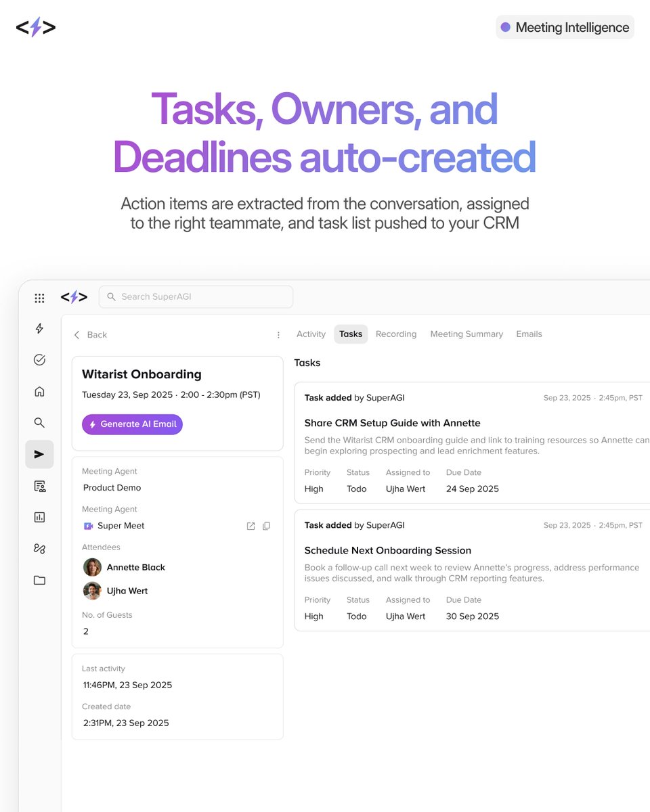Click Annette Black's avatar photo
The image size is (650, 812).
click(92, 567)
